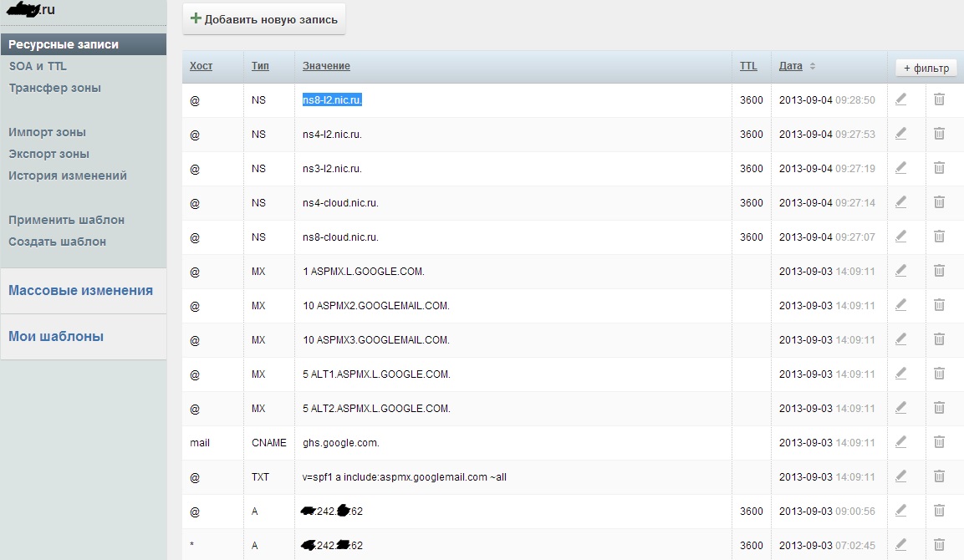Choose Создать шаблон in sidebar
964x560 pixels.
[57, 242]
